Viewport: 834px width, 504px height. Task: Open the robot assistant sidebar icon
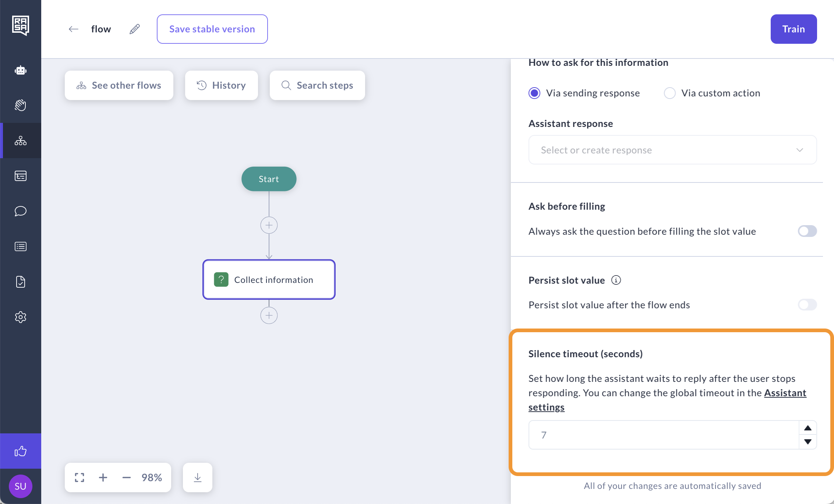click(21, 70)
